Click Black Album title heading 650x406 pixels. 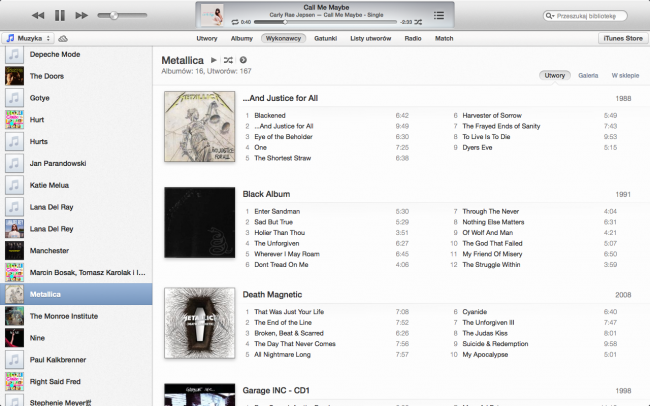coord(266,194)
